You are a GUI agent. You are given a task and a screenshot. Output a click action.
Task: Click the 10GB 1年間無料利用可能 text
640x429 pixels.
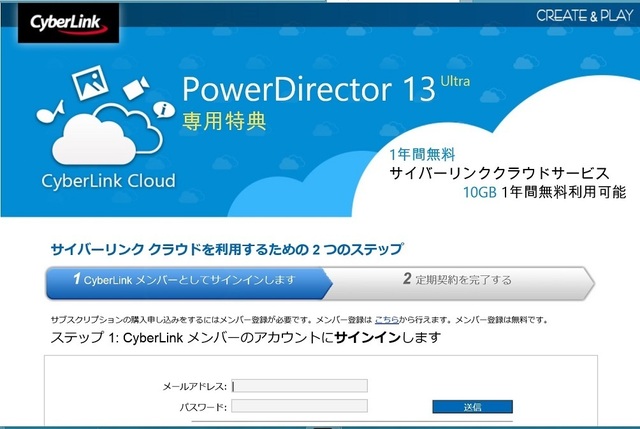(x=544, y=192)
